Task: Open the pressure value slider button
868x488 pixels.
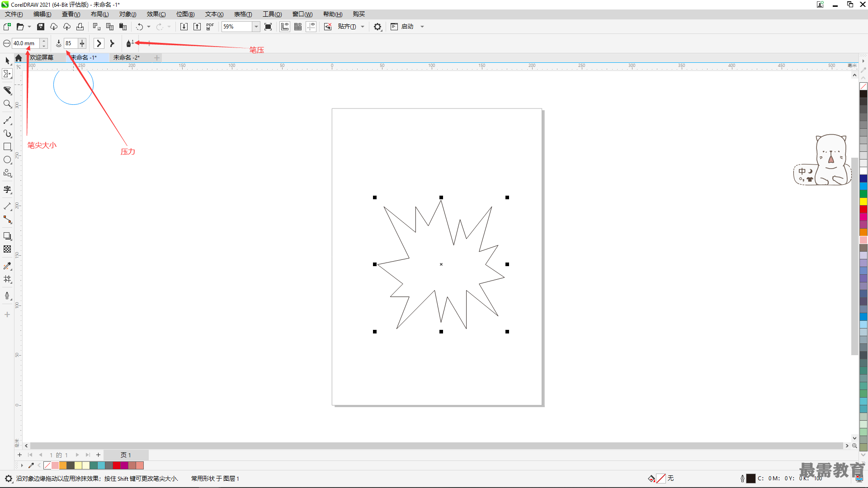Action: click(82, 43)
